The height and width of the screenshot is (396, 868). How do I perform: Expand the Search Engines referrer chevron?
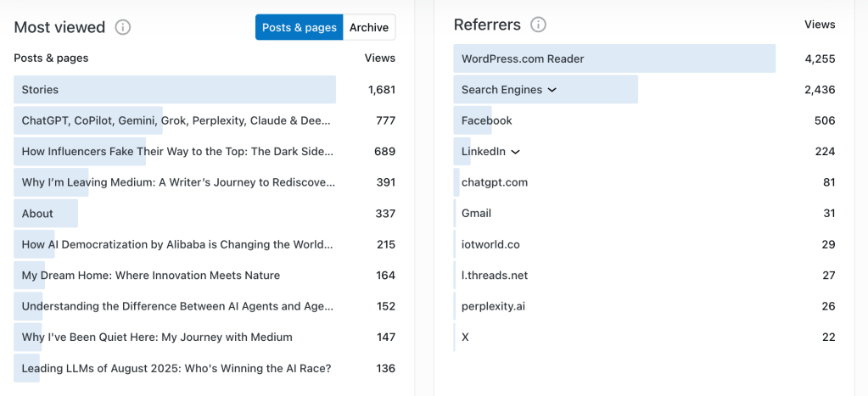click(552, 90)
